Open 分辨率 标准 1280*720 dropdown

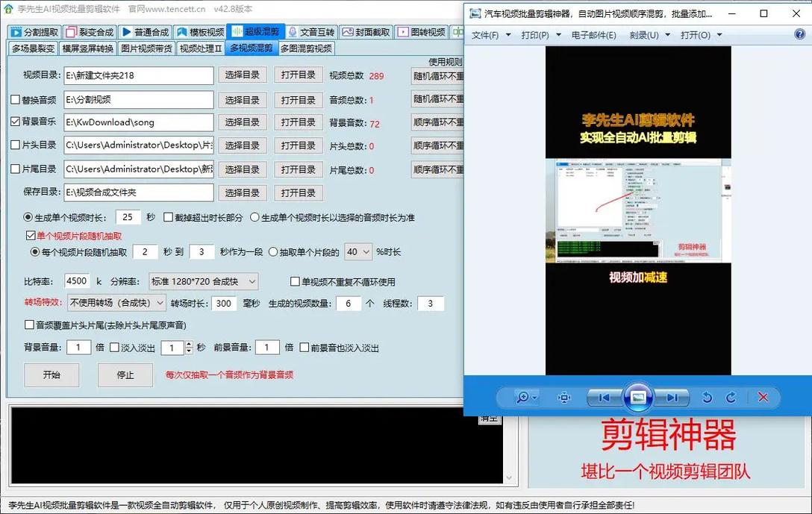[204, 281]
